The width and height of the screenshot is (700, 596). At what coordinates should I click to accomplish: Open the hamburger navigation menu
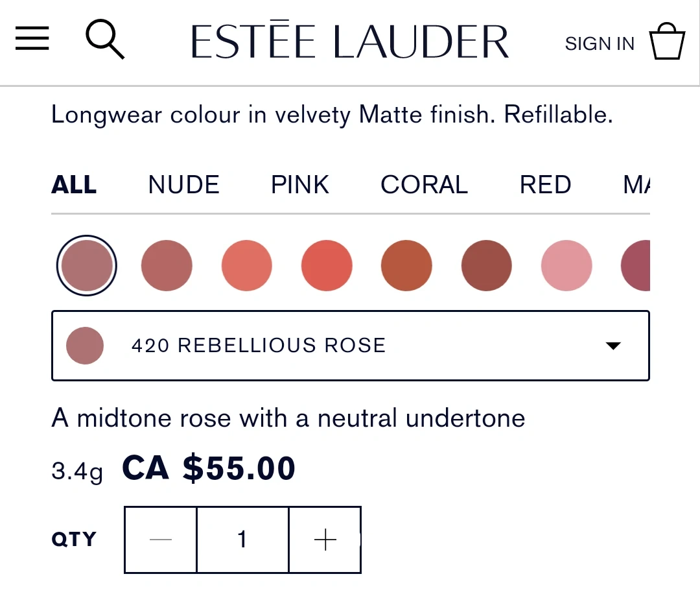[32, 39]
